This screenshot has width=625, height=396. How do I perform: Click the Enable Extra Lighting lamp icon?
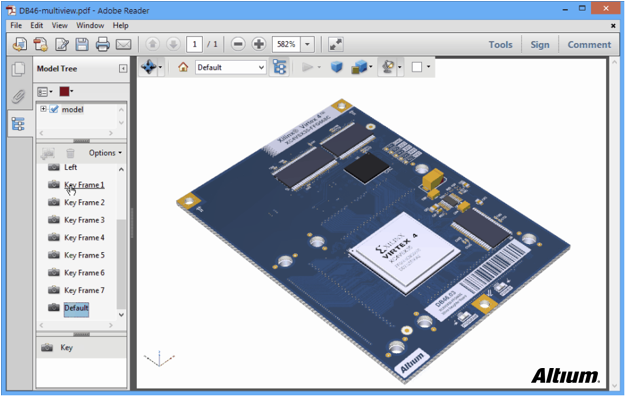click(388, 67)
